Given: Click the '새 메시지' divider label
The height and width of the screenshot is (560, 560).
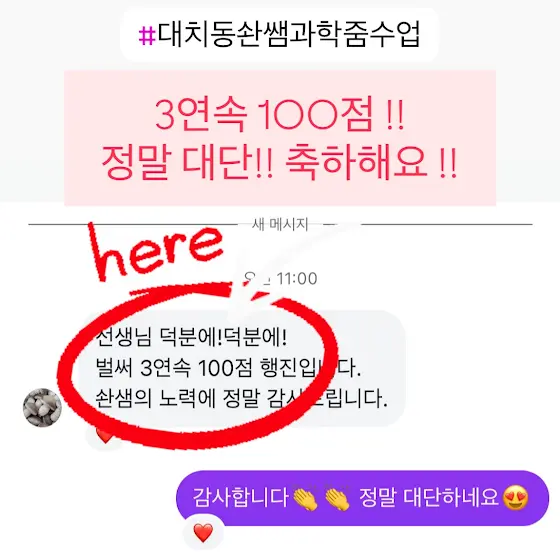Looking at the screenshot, I should point(280,224).
